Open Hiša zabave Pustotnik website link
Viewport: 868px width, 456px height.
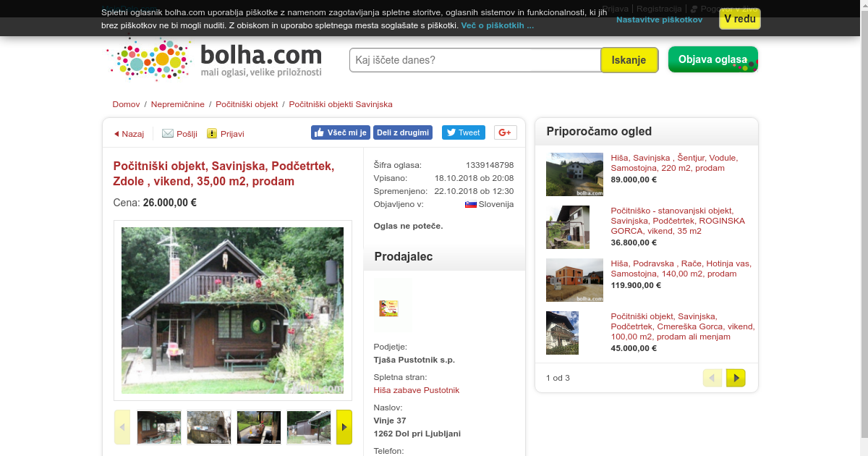pos(417,390)
